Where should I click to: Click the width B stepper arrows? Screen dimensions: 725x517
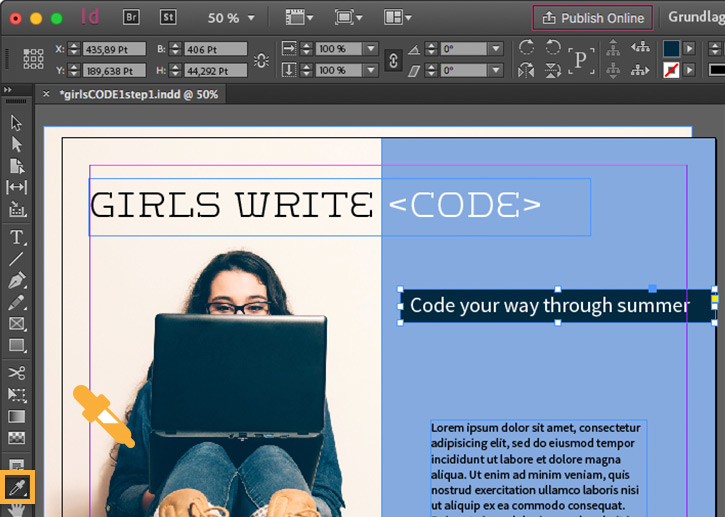(x=175, y=49)
